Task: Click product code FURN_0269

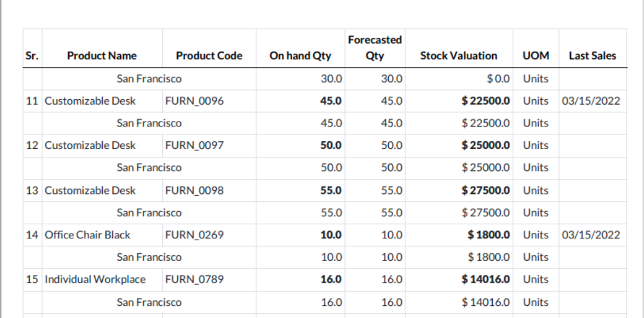Action: 194,235
